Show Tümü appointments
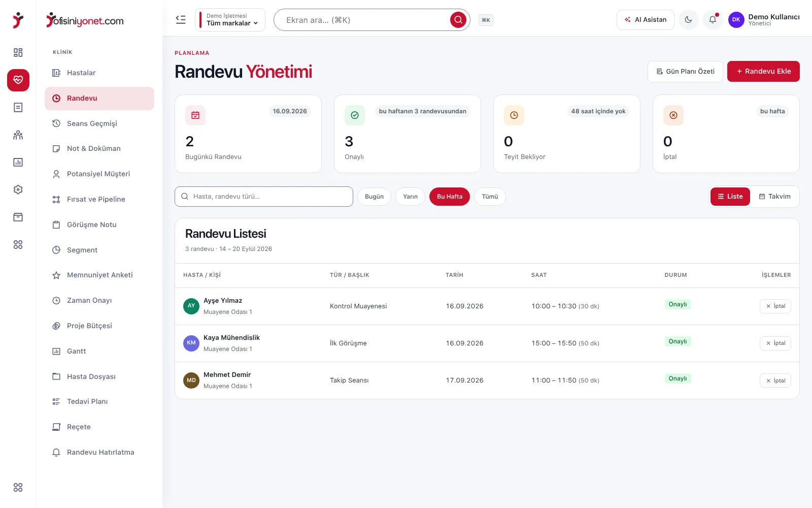812x508 pixels. coord(490,197)
